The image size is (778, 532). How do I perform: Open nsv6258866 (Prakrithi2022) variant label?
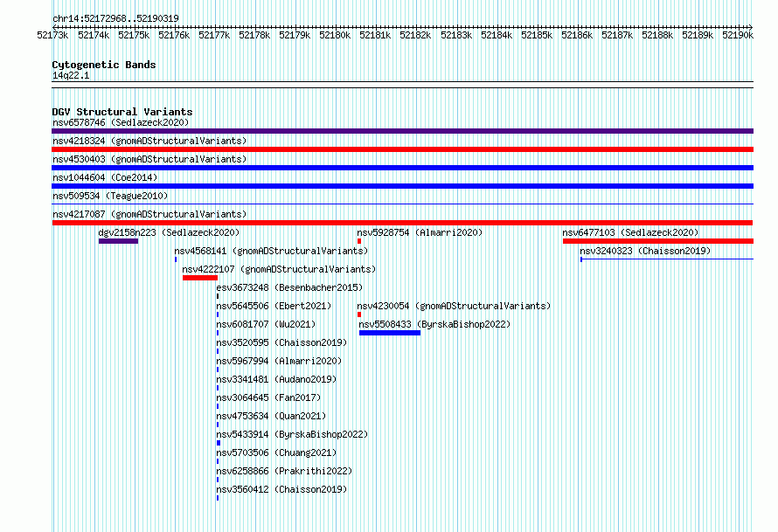coord(284,471)
